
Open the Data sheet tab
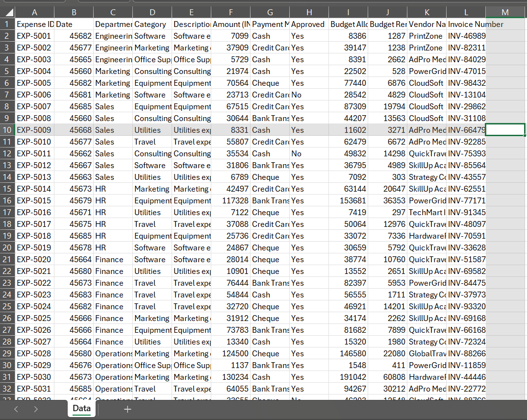82,409
